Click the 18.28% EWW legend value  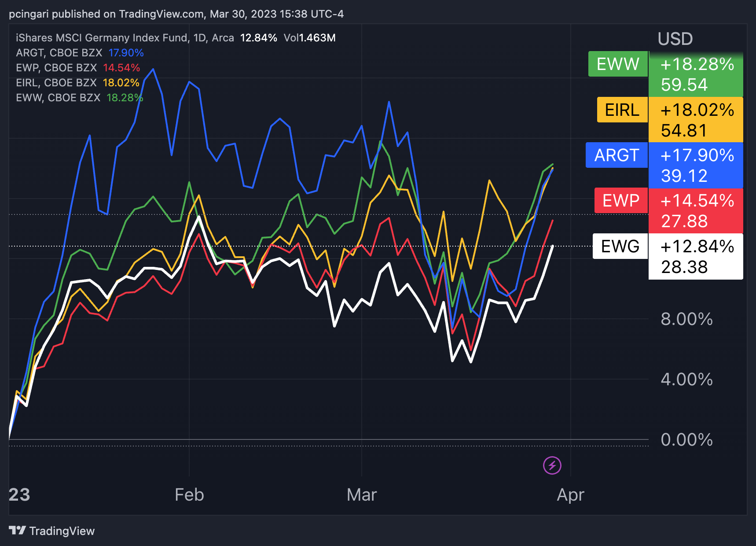[125, 98]
